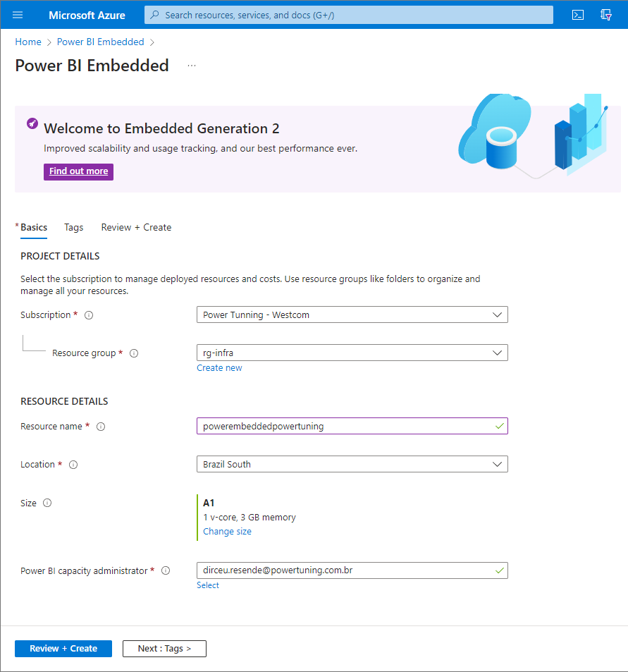Expand the Location dropdown

[x=352, y=464]
